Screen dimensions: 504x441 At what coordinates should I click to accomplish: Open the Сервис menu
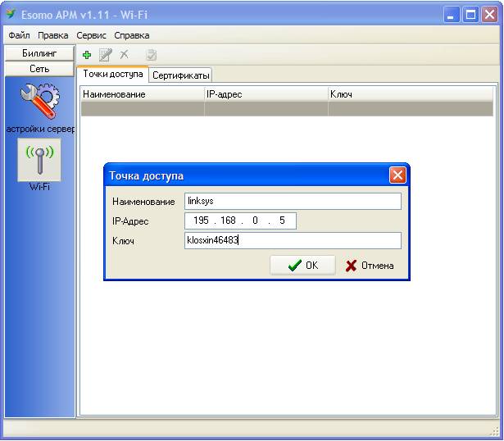91,35
